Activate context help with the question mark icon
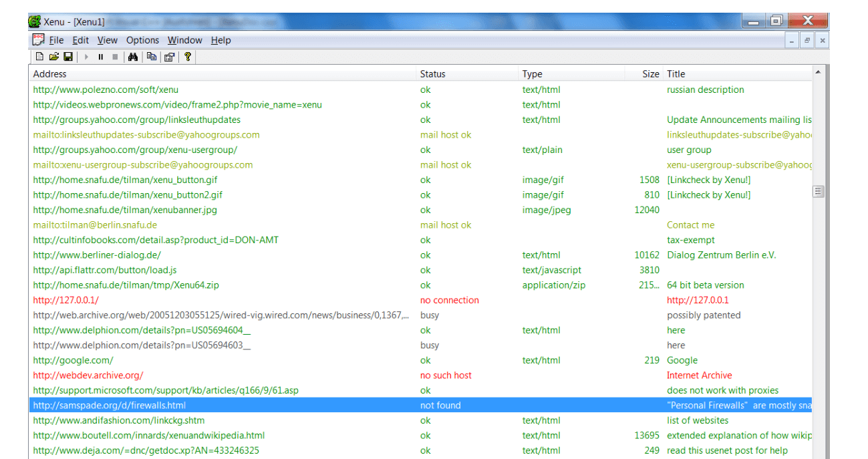 [x=188, y=57]
